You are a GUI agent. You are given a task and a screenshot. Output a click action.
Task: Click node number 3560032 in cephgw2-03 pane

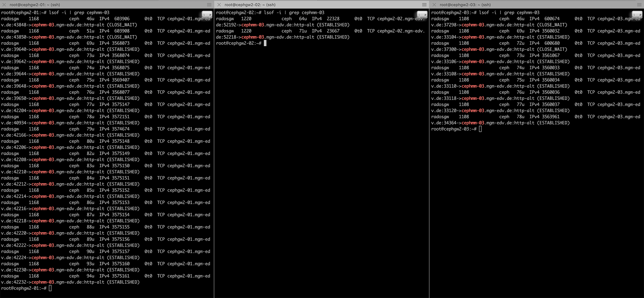tap(551, 31)
